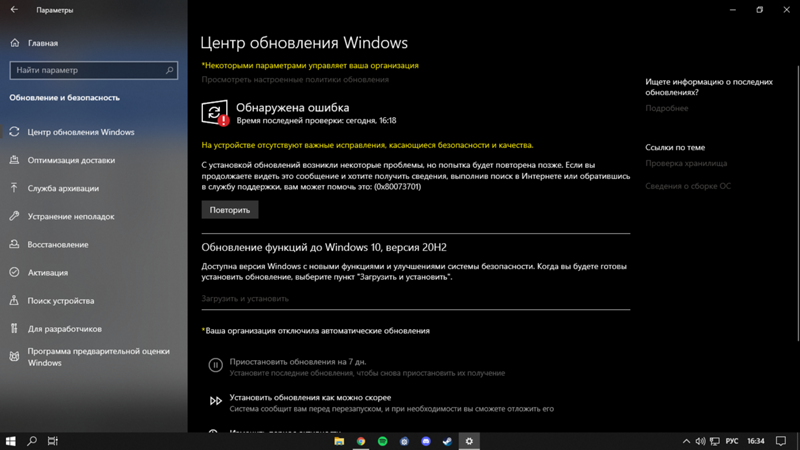Viewport: 800px width, 450px height.
Task: Click the Найти параметр search field
Action: (93, 70)
